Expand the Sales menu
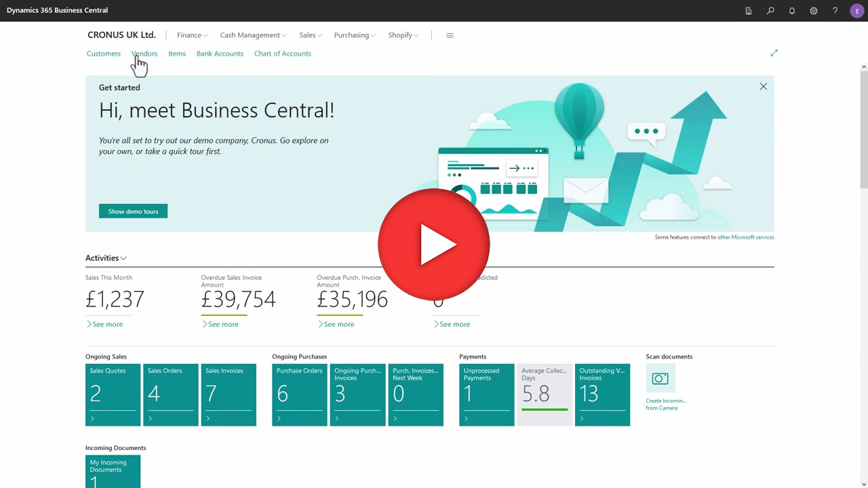The width and height of the screenshot is (868, 488). tap(311, 35)
